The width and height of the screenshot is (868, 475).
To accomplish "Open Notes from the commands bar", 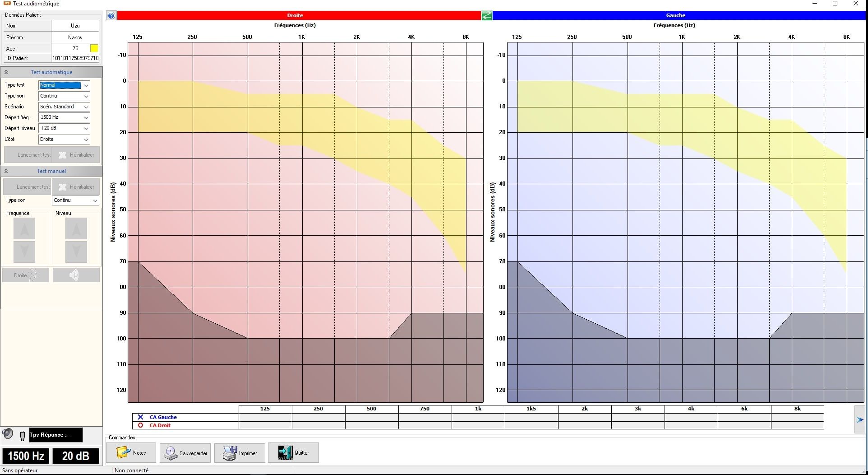I will coord(131,453).
